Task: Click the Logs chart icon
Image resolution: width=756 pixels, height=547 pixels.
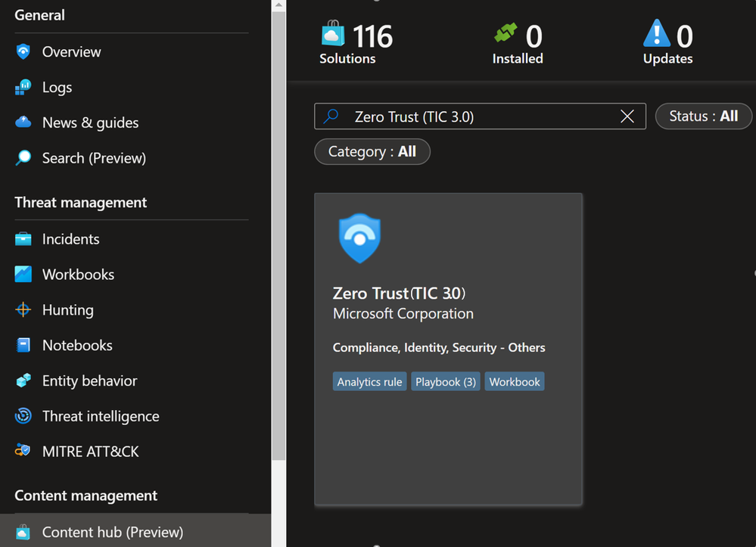Action: click(x=23, y=87)
